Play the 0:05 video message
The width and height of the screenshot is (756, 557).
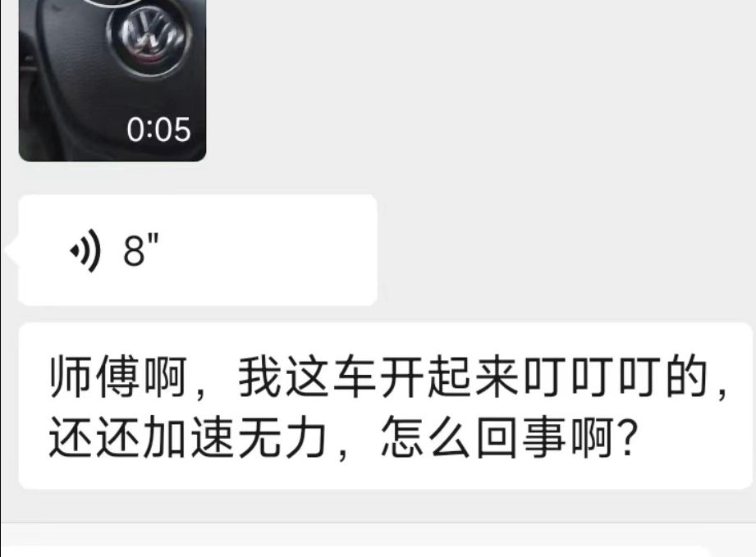click(112, 80)
